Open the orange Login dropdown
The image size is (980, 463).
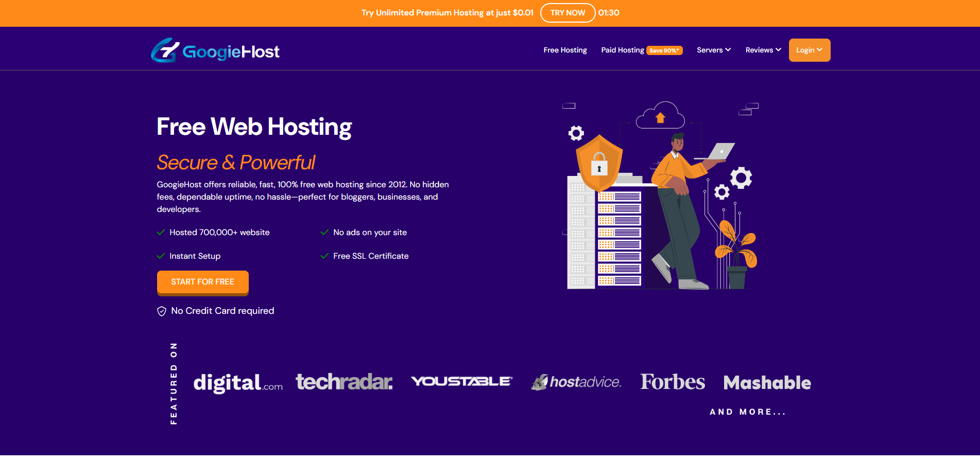point(809,50)
